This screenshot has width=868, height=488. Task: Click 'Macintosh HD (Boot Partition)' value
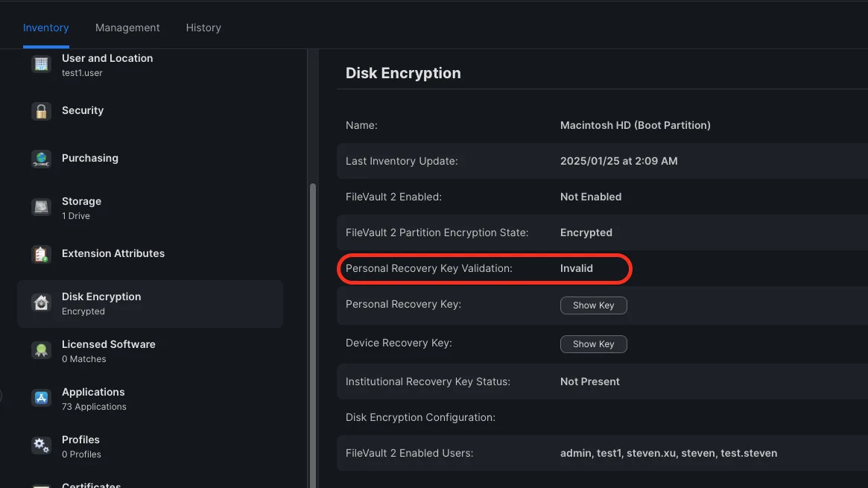click(x=635, y=125)
